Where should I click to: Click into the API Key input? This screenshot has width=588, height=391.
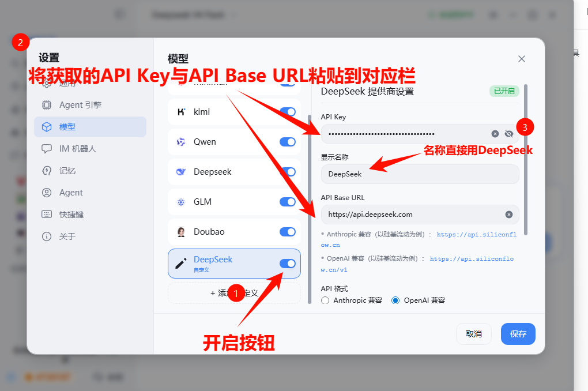tap(420, 134)
